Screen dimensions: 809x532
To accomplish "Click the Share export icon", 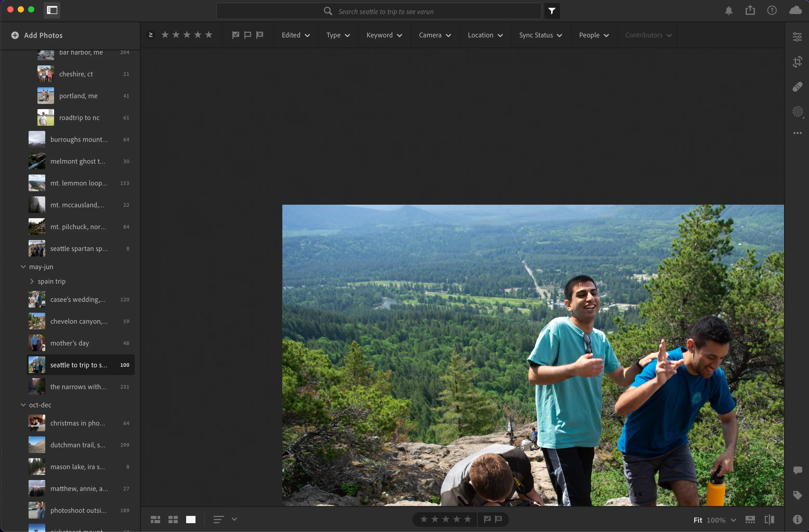I will coord(750,11).
